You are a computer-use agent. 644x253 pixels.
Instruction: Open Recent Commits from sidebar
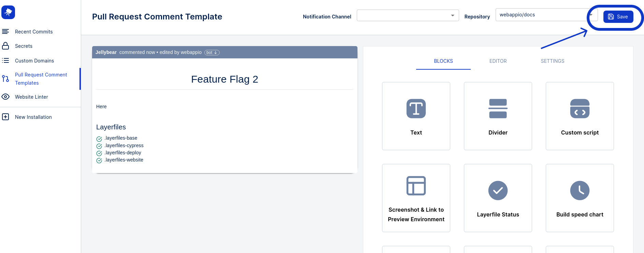pos(34,32)
